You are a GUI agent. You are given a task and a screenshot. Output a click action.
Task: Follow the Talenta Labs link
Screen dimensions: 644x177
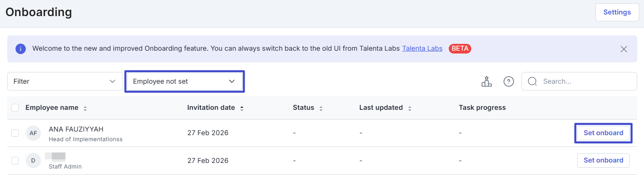422,48
